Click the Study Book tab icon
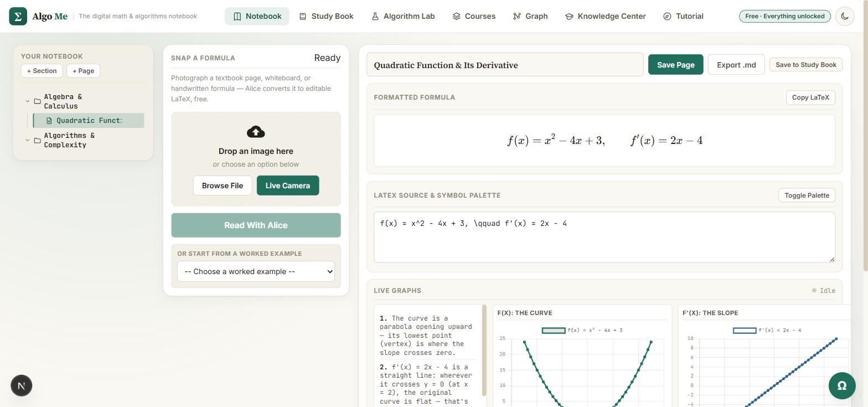The image size is (868, 407). pyautogui.click(x=303, y=16)
